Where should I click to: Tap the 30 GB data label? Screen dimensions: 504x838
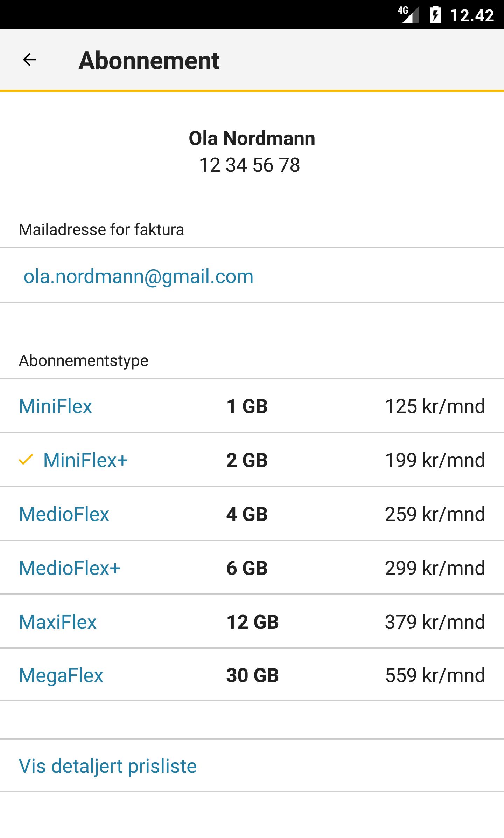click(252, 675)
